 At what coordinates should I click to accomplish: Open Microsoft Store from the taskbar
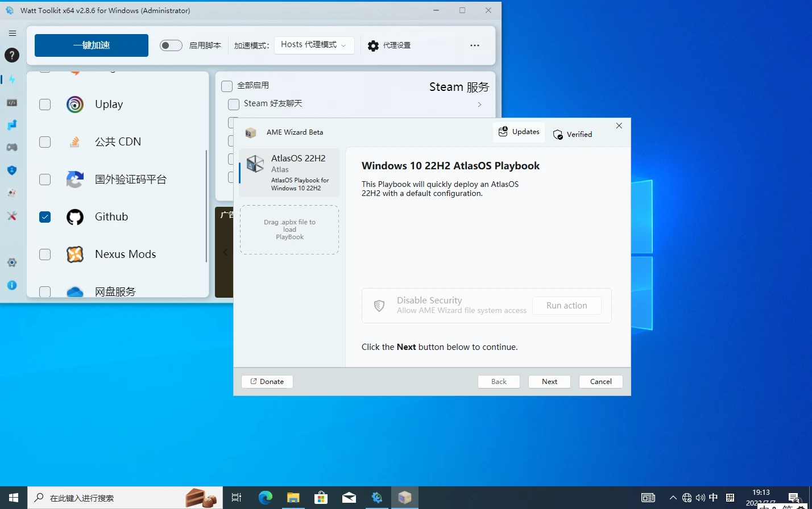point(321,498)
